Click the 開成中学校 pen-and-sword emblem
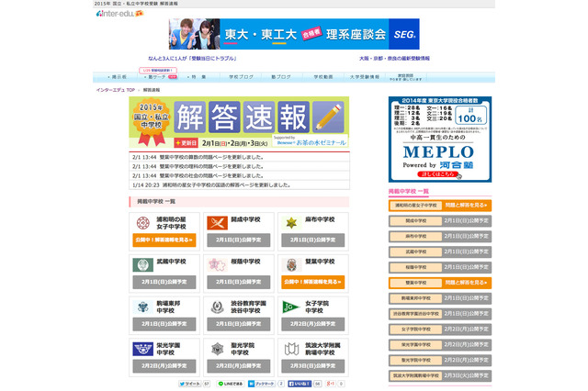 click(217, 223)
